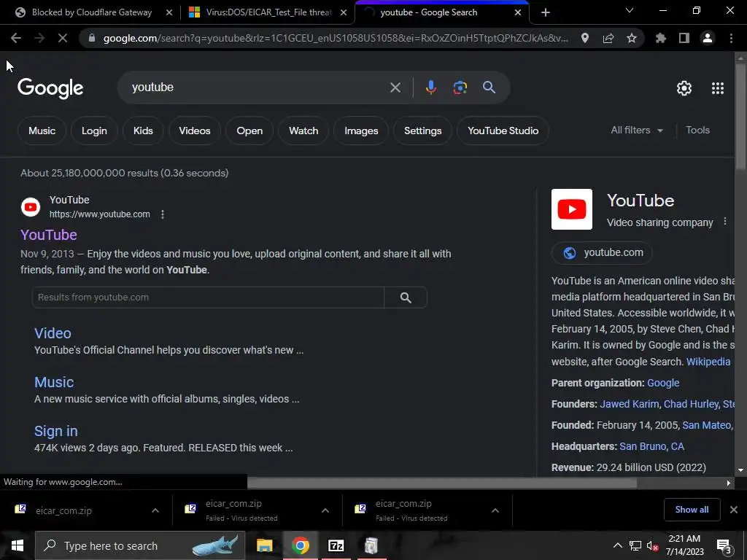Click the vertical scrollbar down arrow
747x560 pixels.
click(x=740, y=470)
